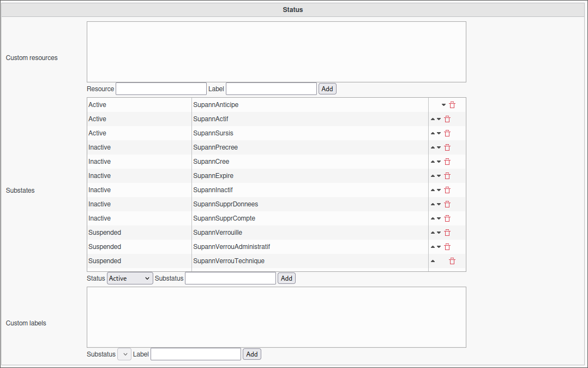Delete the SupannCree substate row
Viewport: 588px width, 368px height.
[447, 162]
